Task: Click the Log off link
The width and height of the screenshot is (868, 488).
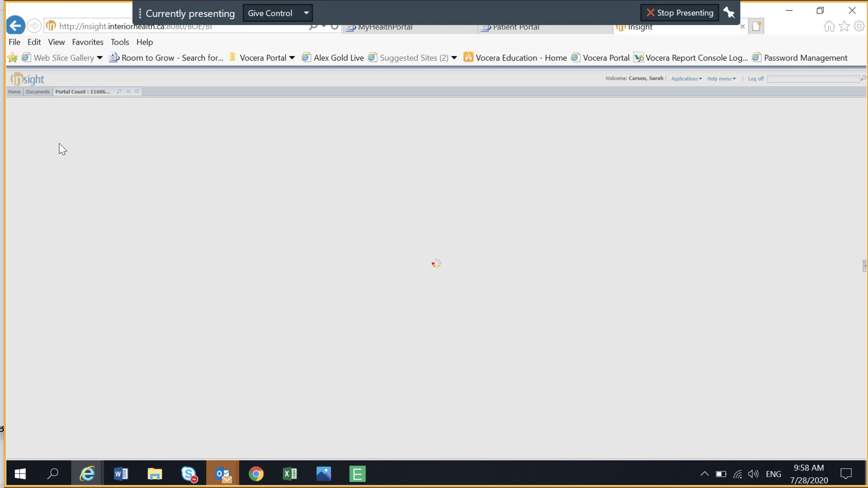Action: pos(756,79)
